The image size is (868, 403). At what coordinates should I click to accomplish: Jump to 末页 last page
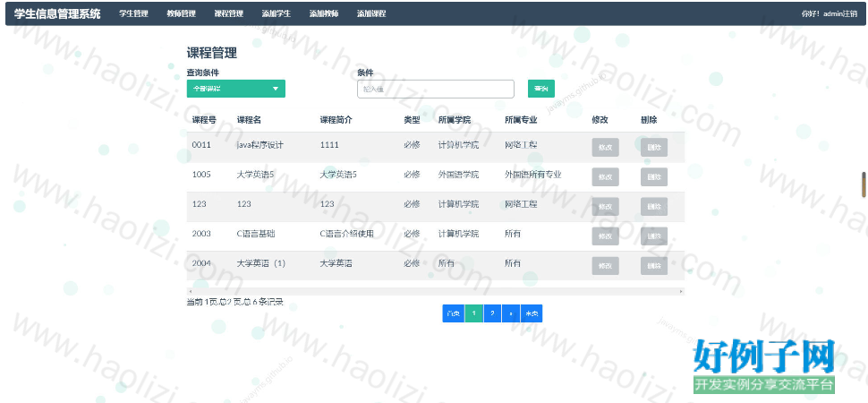point(532,313)
